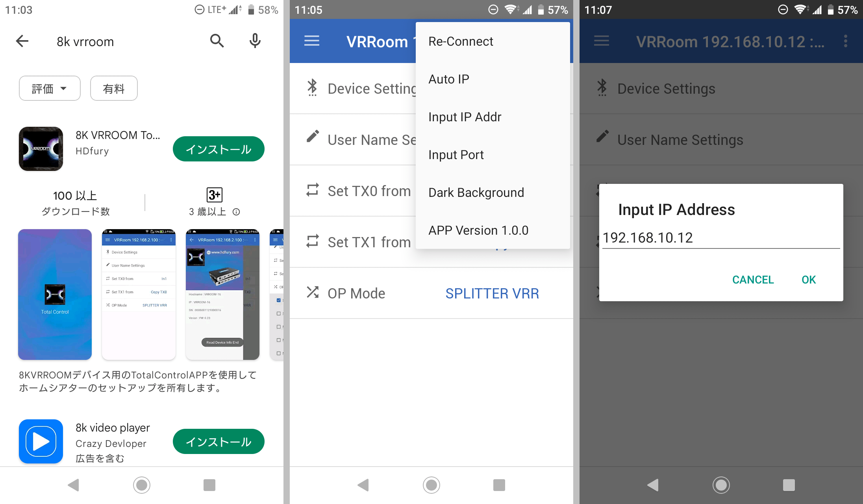
Task: Open the 評価 rating filter dropdown
Action: click(x=50, y=89)
